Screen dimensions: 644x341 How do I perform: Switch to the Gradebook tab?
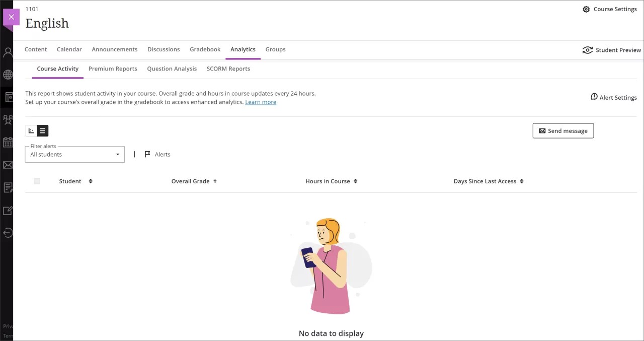coord(205,49)
